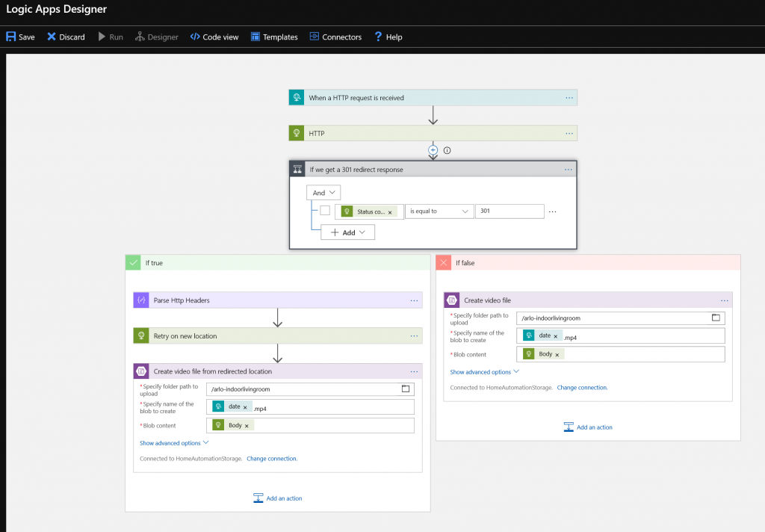765x532 pixels.
Task: Click the info icon beside the plus
Action: (x=447, y=150)
